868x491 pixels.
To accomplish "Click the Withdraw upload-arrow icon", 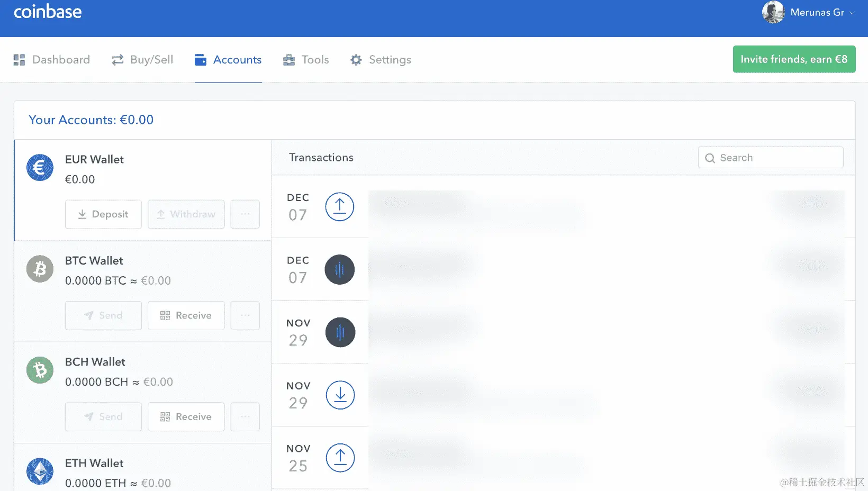I will (x=161, y=214).
